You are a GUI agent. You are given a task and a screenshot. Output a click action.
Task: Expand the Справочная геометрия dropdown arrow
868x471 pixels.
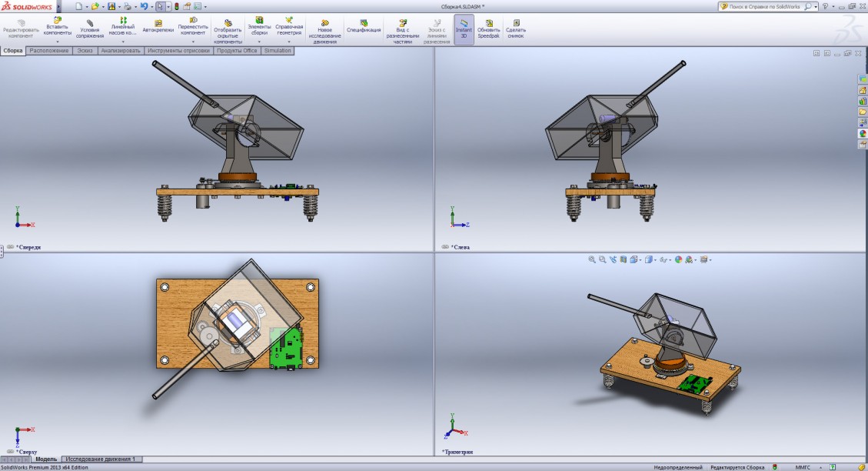tap(289, 42)
